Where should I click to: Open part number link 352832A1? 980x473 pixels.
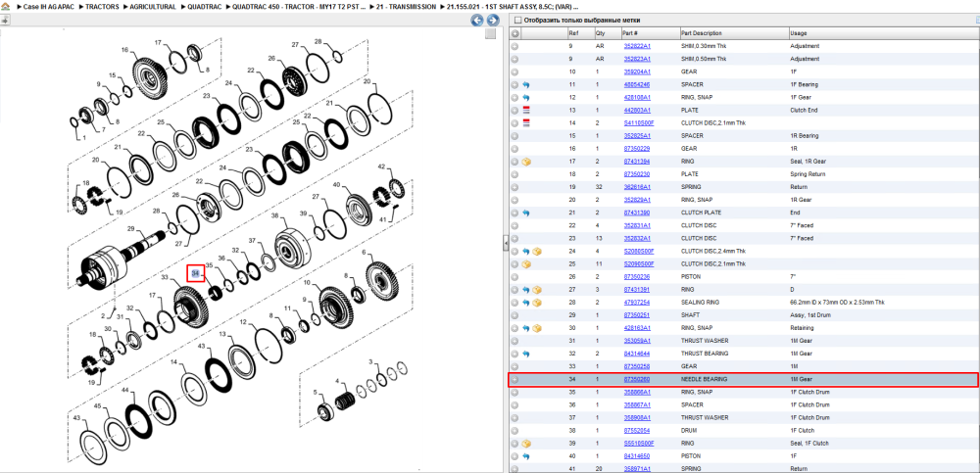[637, 238]
